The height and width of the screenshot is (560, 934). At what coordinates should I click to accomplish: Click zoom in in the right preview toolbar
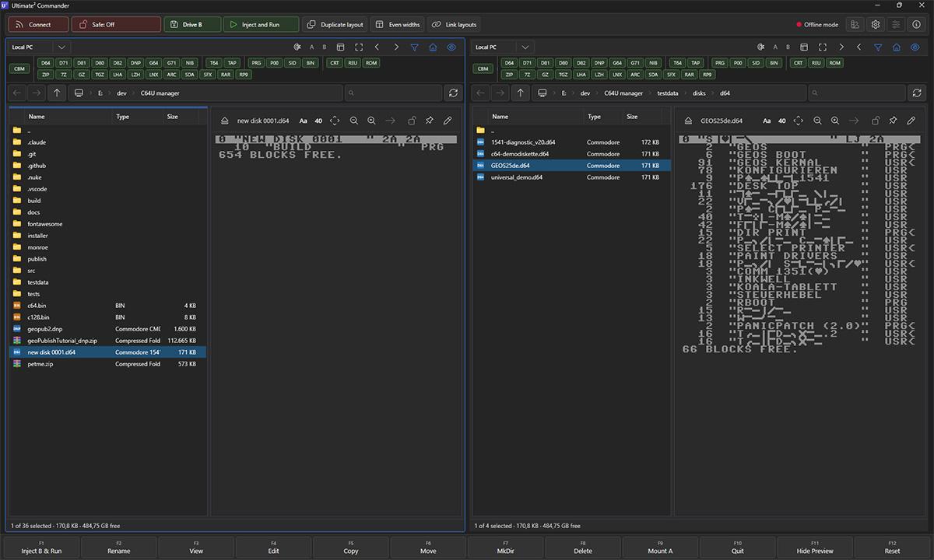tap(835, 121)
